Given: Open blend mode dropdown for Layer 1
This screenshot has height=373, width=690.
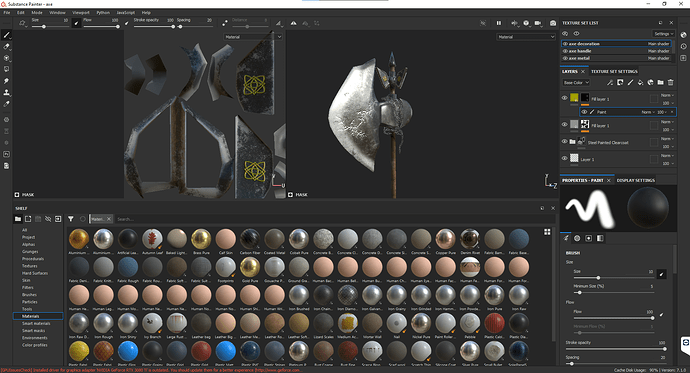Looking at the screenshot, I should coord(668,156).
